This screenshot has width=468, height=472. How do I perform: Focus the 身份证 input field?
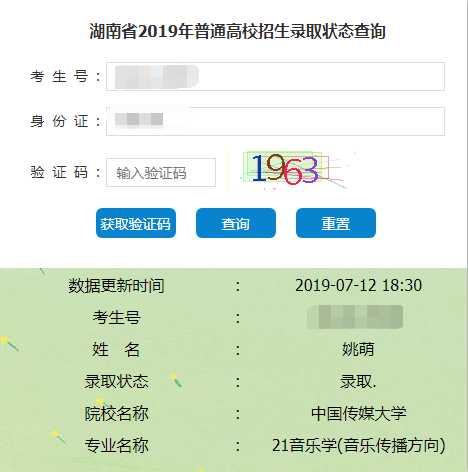point(275,121)
